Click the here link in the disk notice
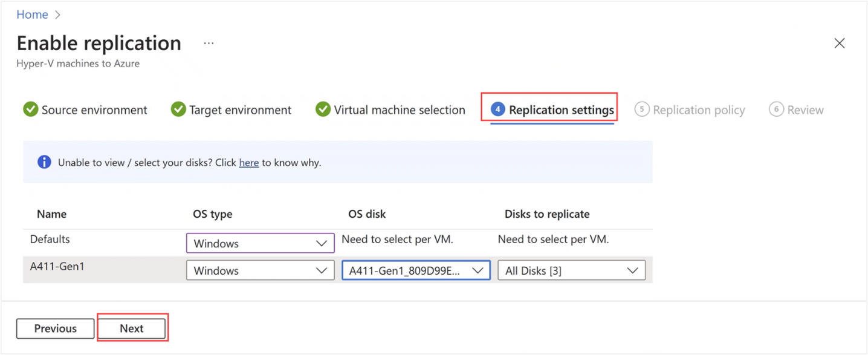 pyautogui.click(x=249, y=162)
